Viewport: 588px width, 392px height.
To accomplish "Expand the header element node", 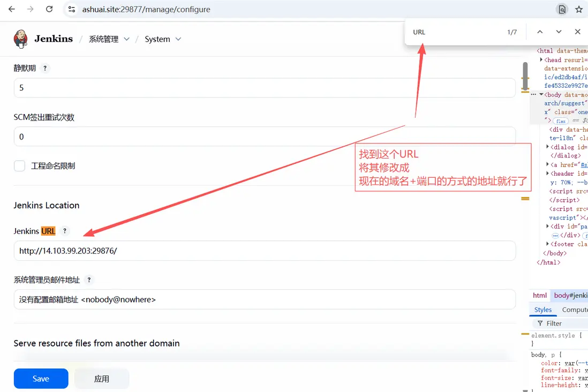I will coord(547,174).
